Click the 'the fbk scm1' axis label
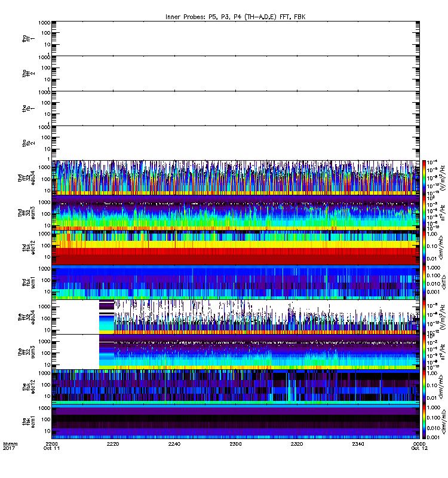This screenshot has height=478, width=448. tap(28, 422)
